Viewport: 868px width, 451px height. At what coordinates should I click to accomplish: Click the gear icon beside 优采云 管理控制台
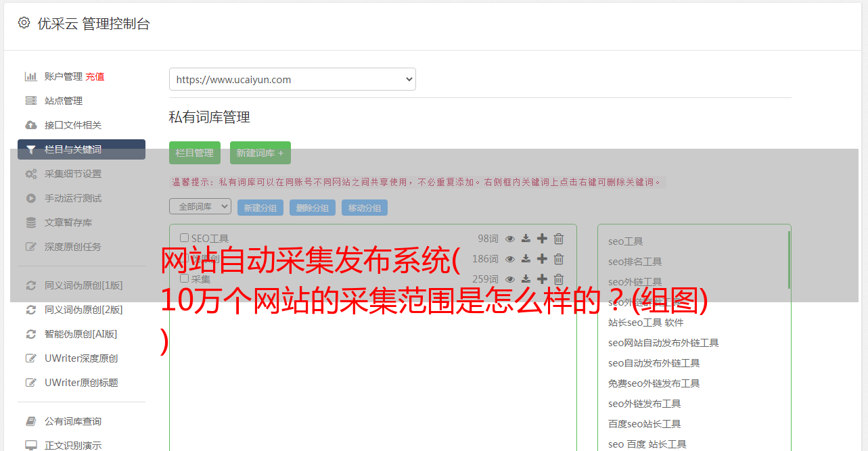pos(24,23)
